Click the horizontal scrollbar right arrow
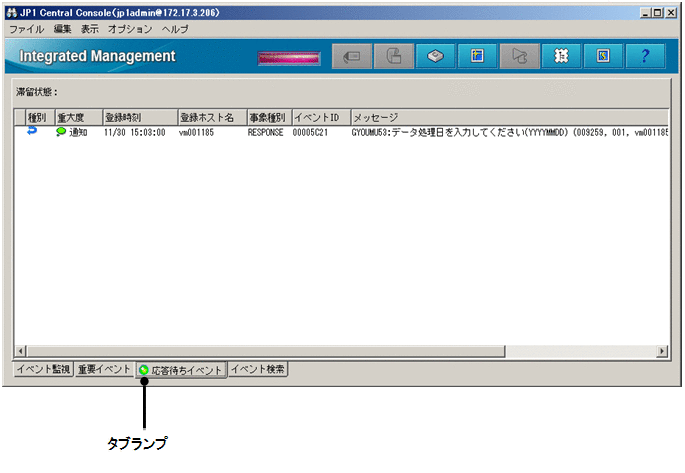 tap(662, 351)
